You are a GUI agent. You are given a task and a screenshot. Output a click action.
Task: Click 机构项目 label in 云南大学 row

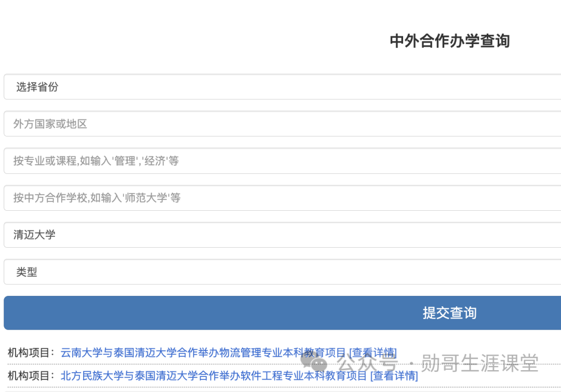31,353
